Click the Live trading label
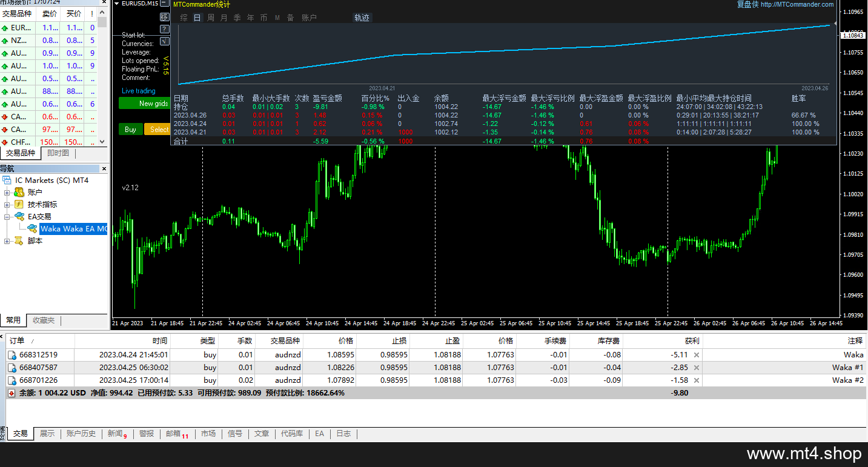This screenshot has height=467, width=868. coord(139,91)
